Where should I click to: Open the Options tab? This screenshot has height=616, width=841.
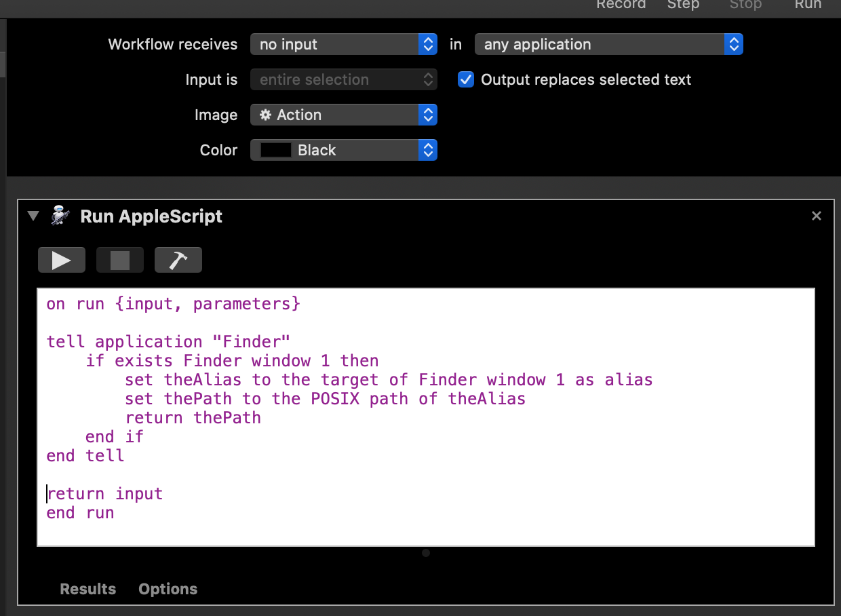tap(168, 589)
